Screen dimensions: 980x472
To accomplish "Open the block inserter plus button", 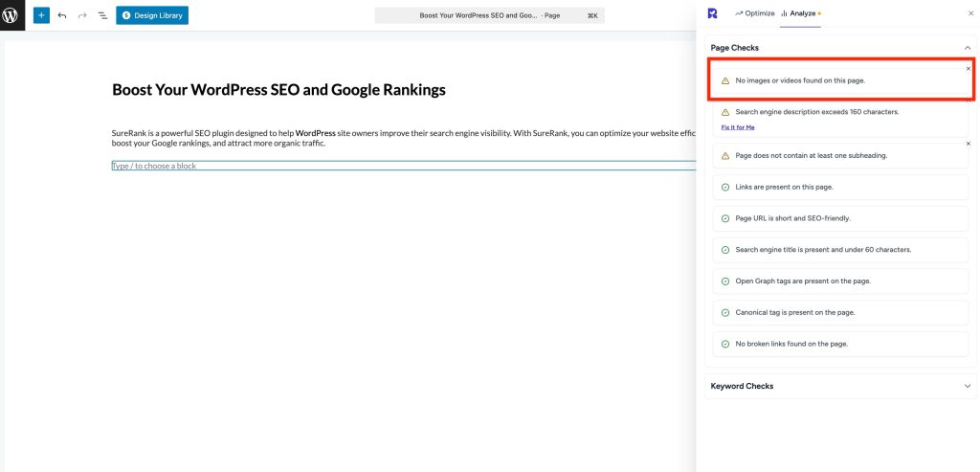I will [x=41, y=15].
